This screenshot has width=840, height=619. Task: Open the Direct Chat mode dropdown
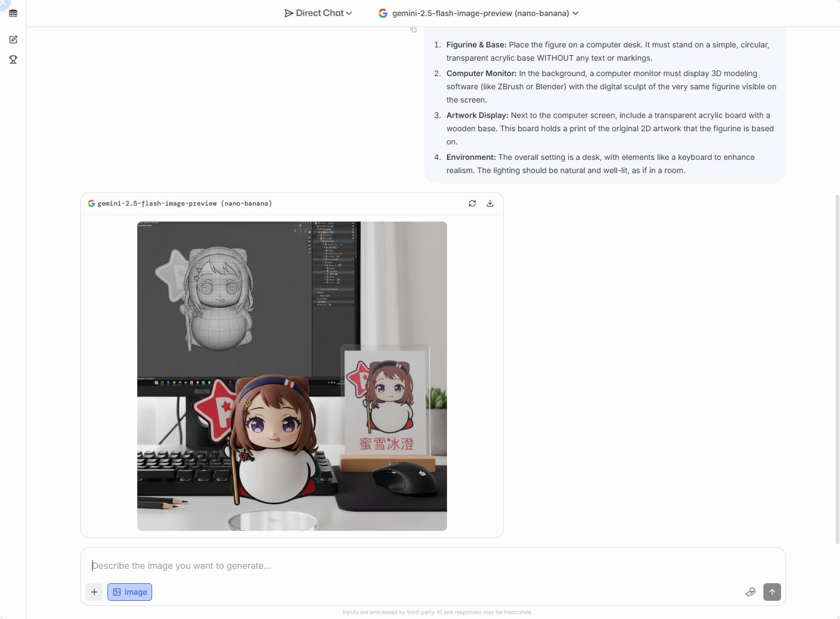[x=318, y=13]
